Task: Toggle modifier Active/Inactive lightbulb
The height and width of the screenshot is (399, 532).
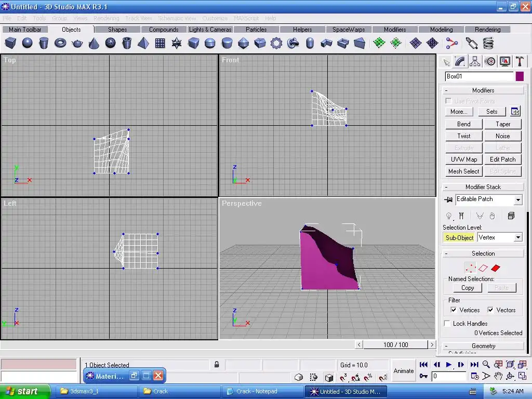Action: pos(449,216)
